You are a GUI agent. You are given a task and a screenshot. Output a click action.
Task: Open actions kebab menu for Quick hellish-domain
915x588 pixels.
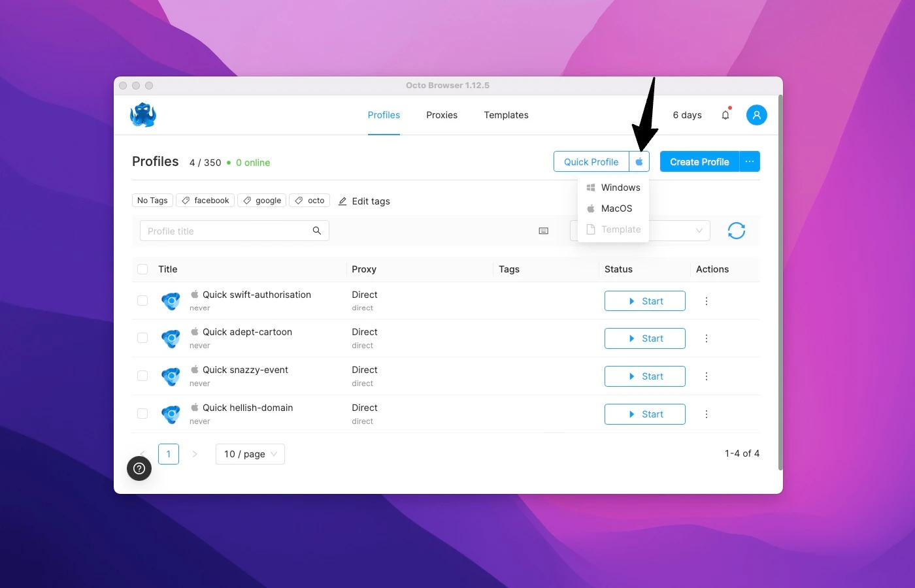tap(706, 414)
